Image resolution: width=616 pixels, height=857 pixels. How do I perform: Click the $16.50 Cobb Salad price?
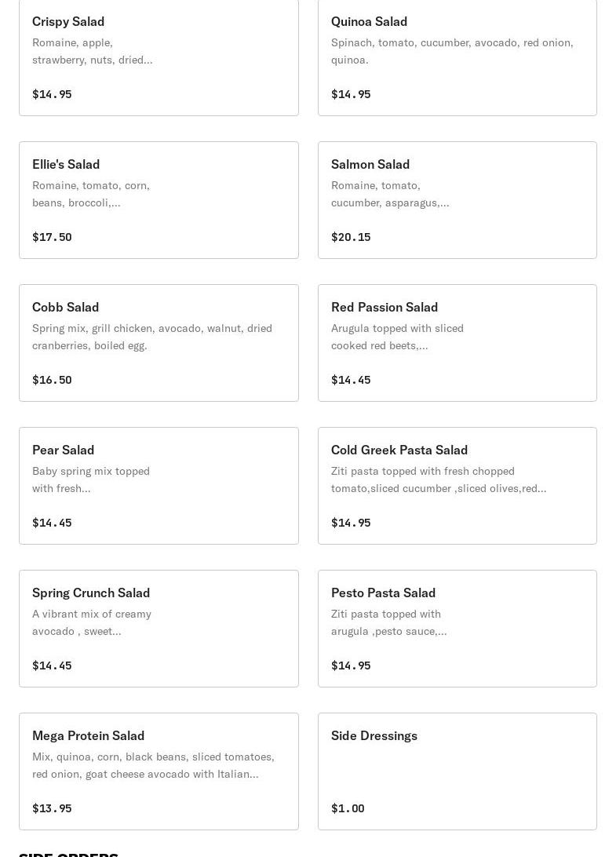pos(52,380)
